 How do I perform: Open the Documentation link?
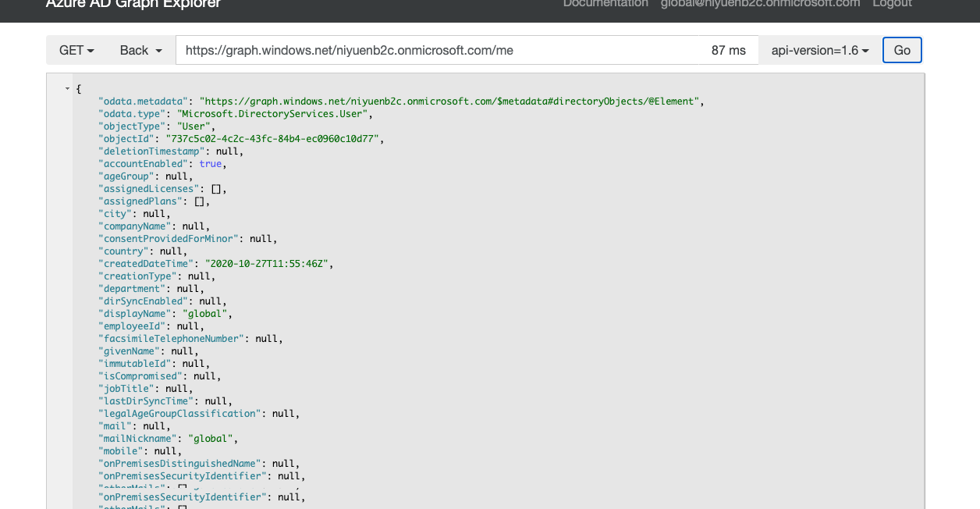coord(605,3)
